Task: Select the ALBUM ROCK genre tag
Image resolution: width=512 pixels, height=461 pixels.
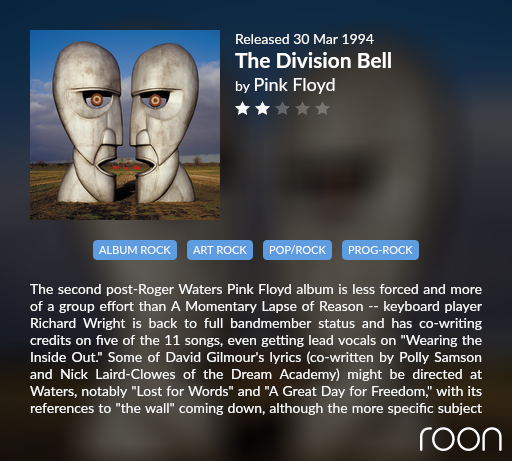Action: 135,250
